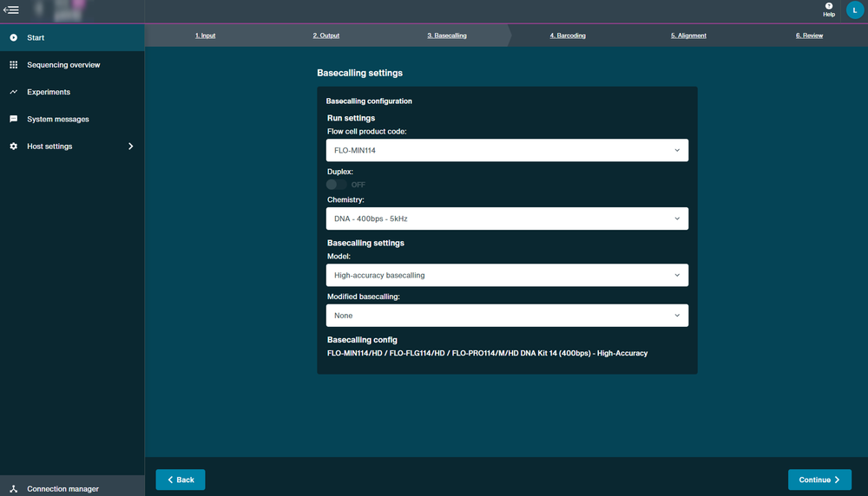Collapse the sidebar with the menu icon

pyautogui.click(x=11, y=10)
